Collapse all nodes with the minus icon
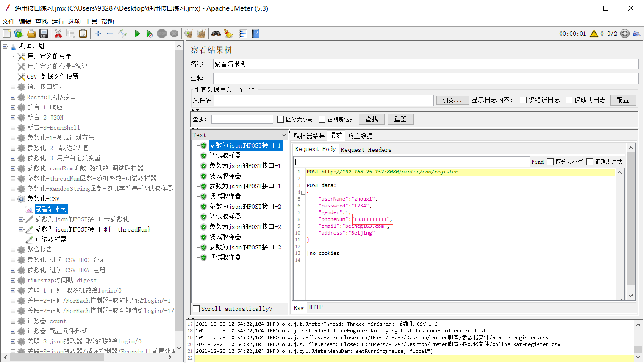Image resolution: width=644 pixels, height=363 pixels. (x=110, y=34)
